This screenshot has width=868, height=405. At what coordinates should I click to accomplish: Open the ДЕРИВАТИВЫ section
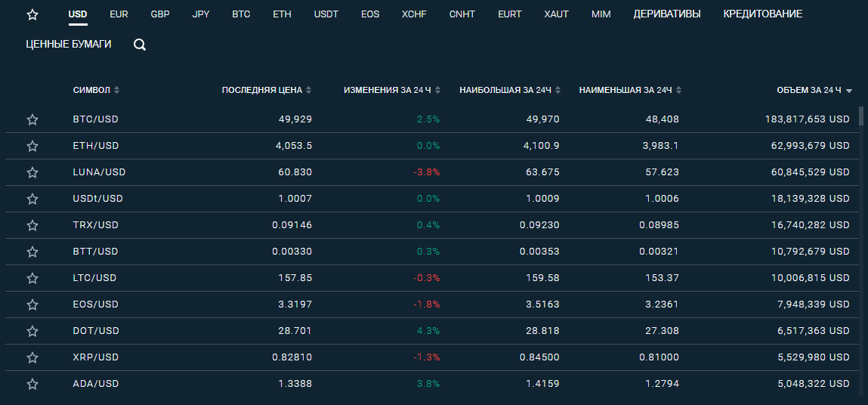(667, 14)
